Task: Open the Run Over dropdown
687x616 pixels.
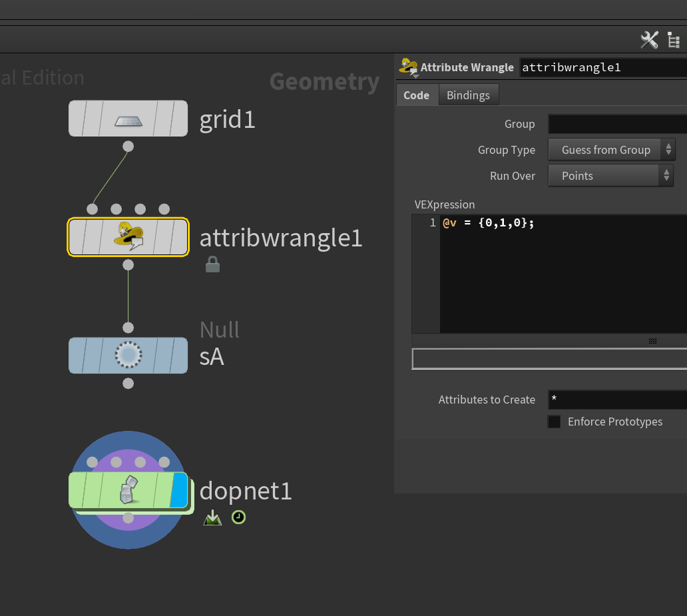Action: click(x=610, y=175)
